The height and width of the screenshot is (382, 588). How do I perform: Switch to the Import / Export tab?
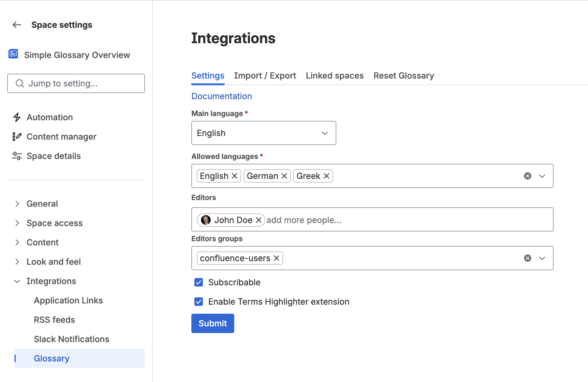pos(265,76)
